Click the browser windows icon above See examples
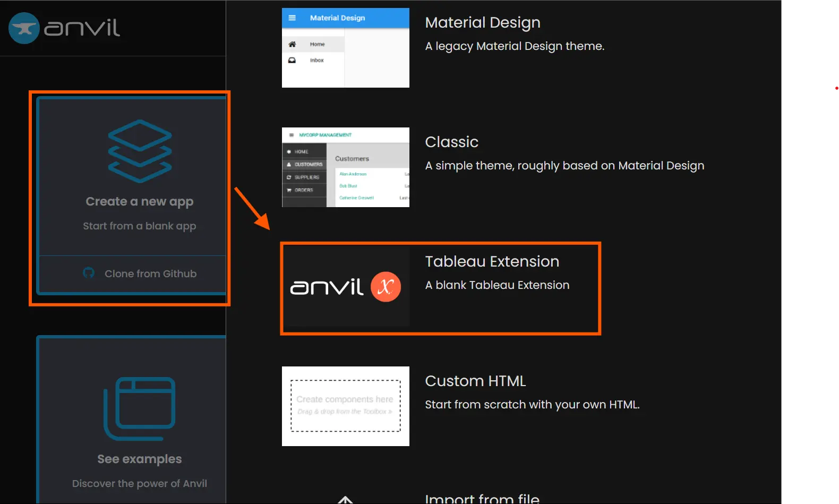Image resolution: width=839 pixels, height=504 pixels. 140,408
